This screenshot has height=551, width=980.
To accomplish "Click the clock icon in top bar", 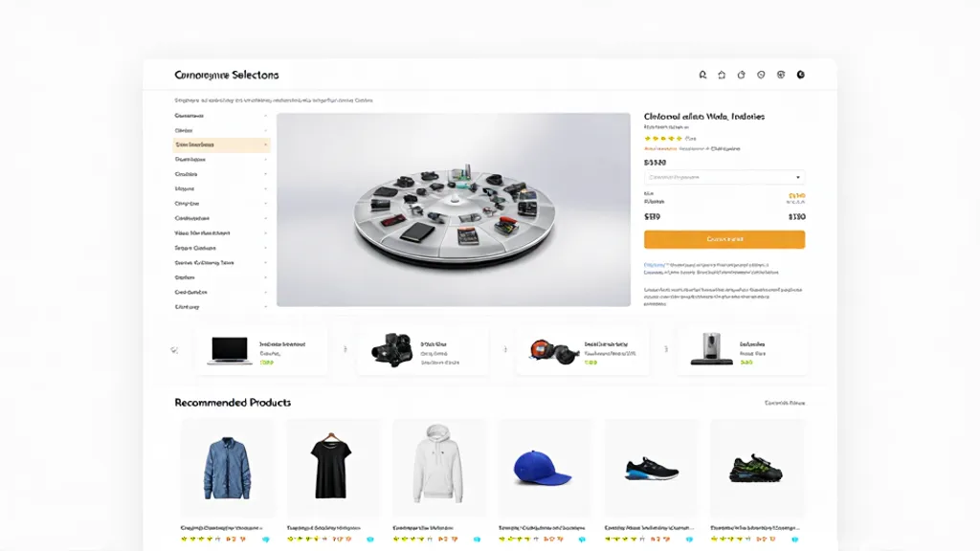I will coord(761,75).
